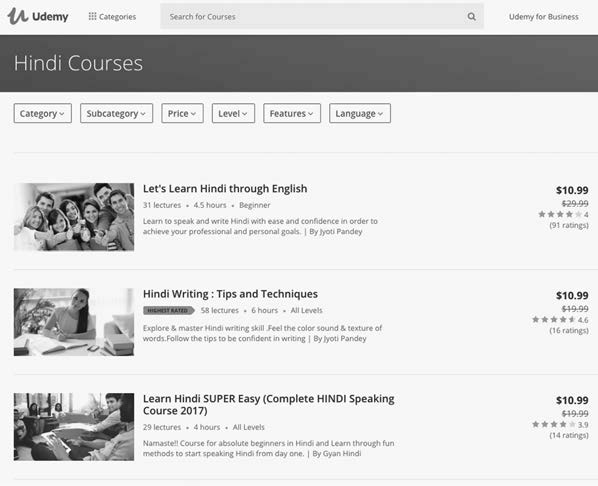Image resolution: width=598 pixels, height=486 pixels.
Task: Expand the Features filter dropdown
Action: pyautogui.click(x=292, y=113)
